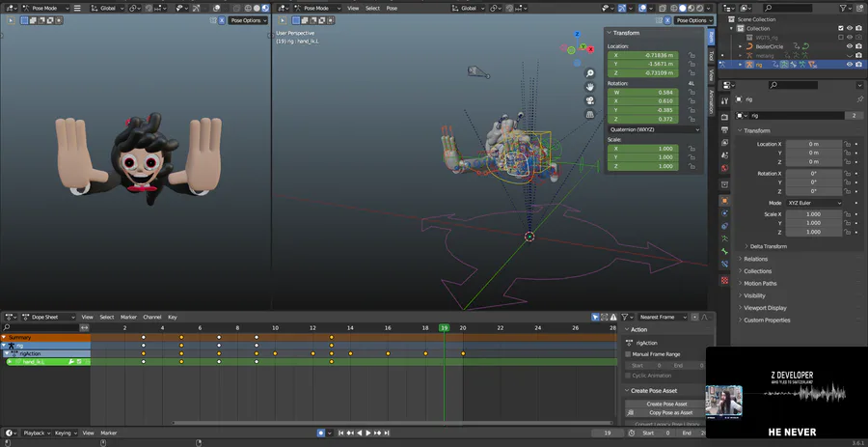The width and height of the screenshot is (868, 447).
Task: Open the Pose menu in viewport header
Action: [x=392, y=8]
